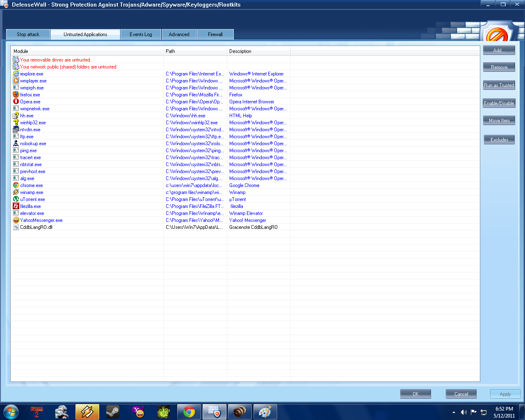This screenshot has height=420, width=525.
Task: Select the Winamp icon next to winamp.exe
Action: click(x=16, y=192)
